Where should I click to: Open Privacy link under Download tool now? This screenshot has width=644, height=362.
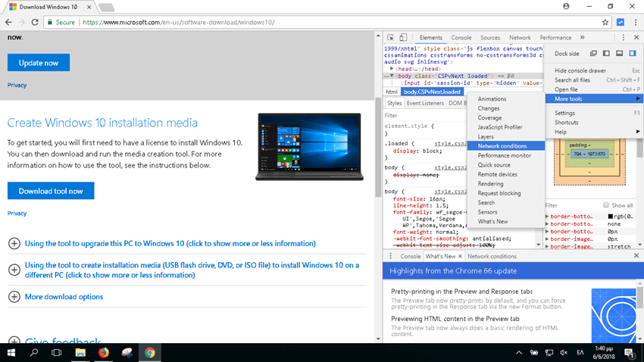coord(17,214)
